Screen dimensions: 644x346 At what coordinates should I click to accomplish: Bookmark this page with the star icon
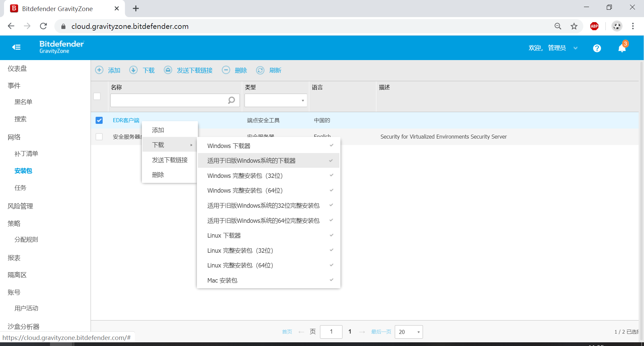click(574, 26)
